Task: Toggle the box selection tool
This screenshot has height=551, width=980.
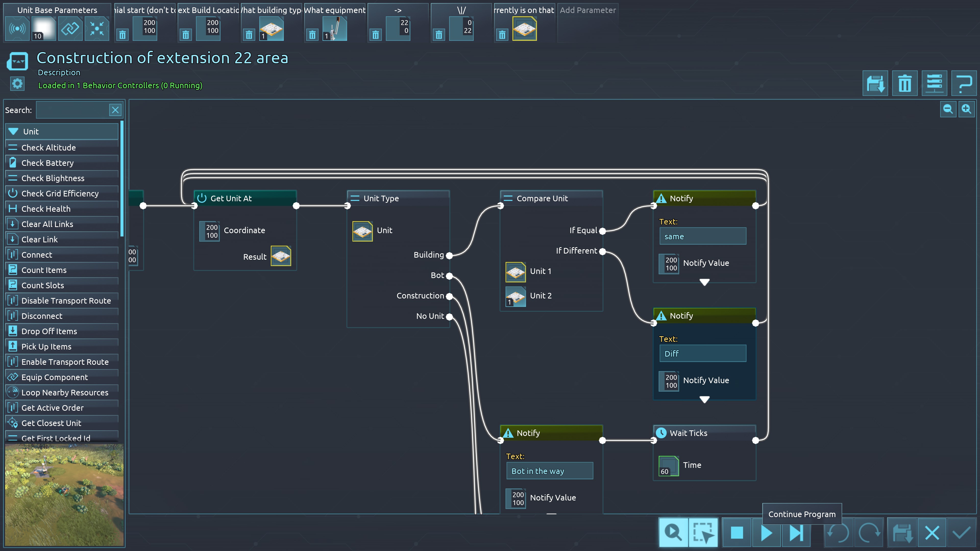Action: coord(703,532)
